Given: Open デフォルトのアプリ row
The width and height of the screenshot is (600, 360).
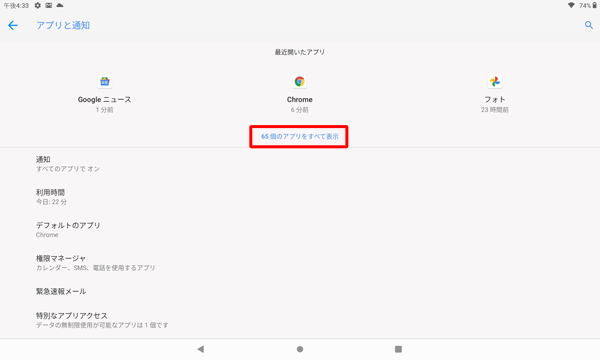Looking at the screenshot, I should 300,230.
